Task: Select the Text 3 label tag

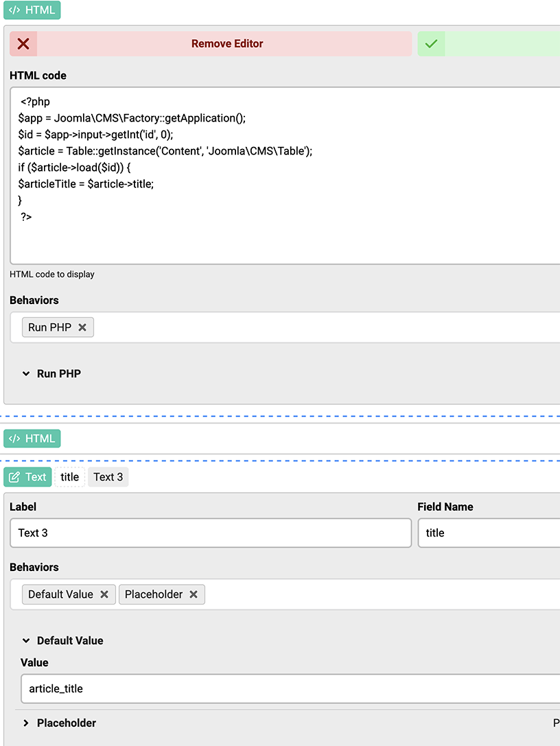Action: (108, 477)
